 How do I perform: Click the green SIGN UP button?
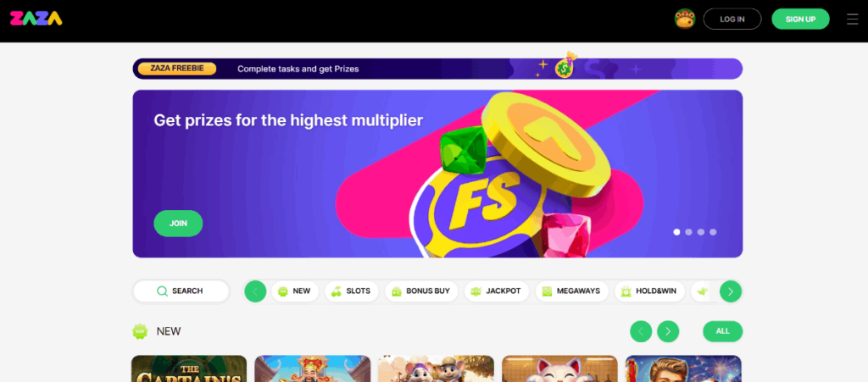[x=800, y=19]
